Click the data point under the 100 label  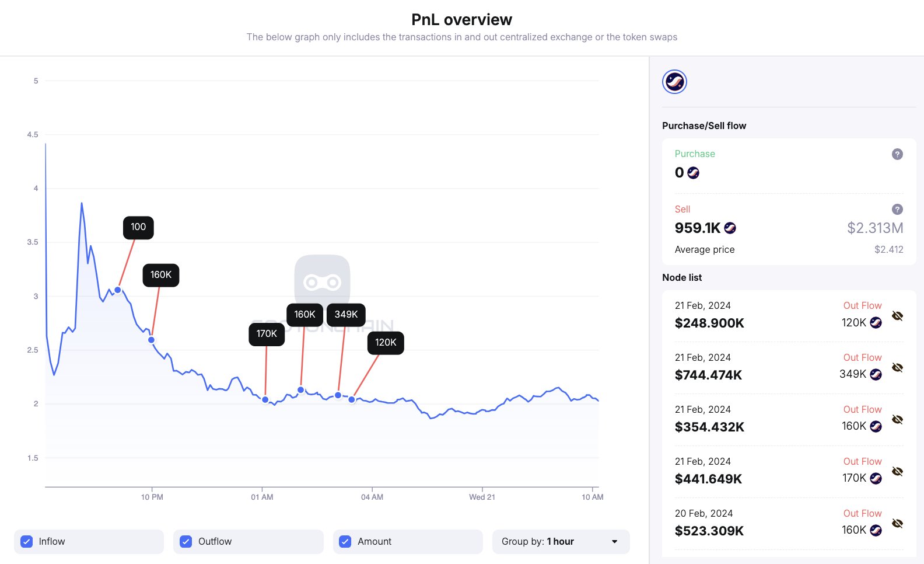118,290
